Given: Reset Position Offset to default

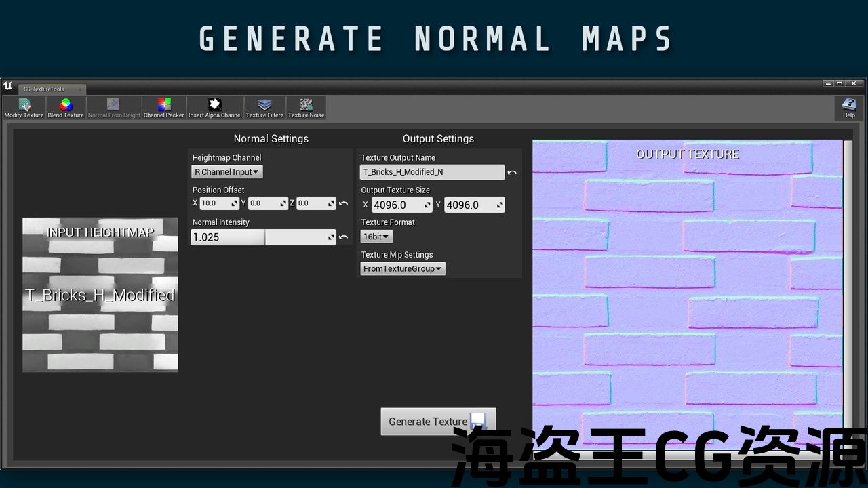Looking at the screenshot, I should (344, 203).
